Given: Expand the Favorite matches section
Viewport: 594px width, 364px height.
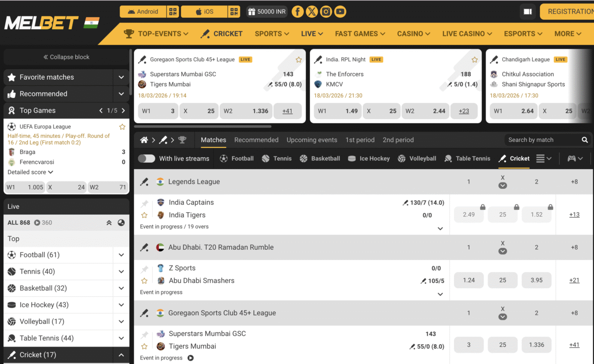Looking at the screenshot, I should click(121, 77).
